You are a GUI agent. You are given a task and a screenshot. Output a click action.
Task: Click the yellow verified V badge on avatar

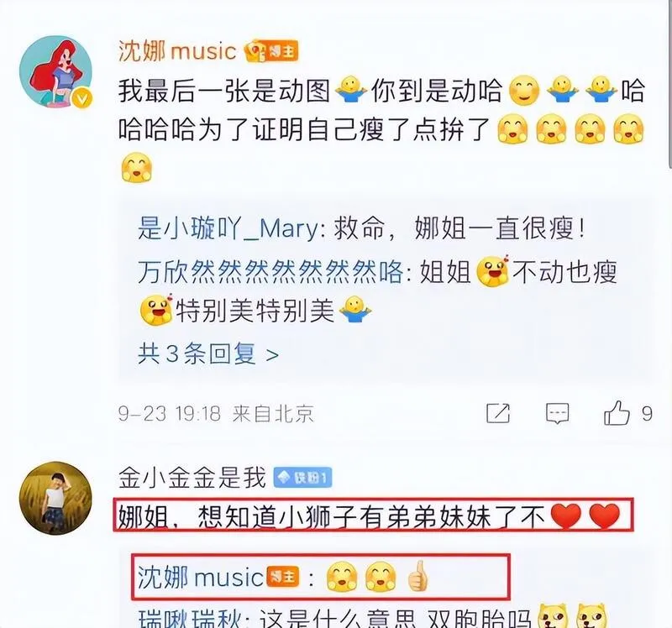(81, 99)
